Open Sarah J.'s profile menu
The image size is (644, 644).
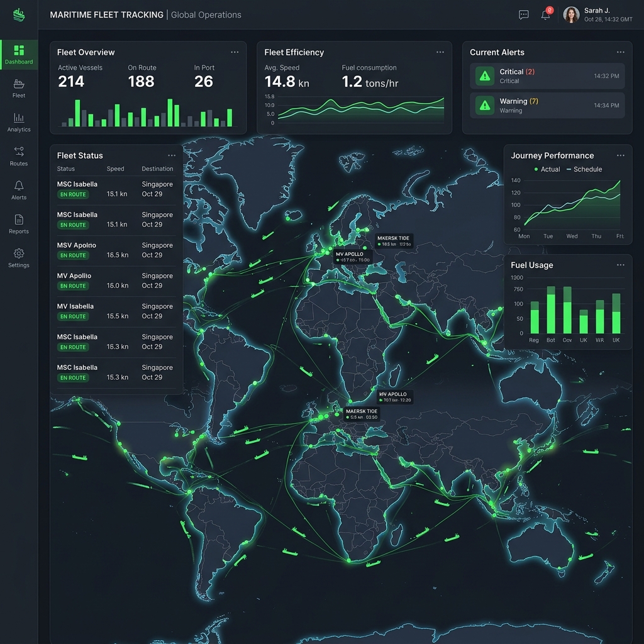pyautogui.click(x=572, y=14)
